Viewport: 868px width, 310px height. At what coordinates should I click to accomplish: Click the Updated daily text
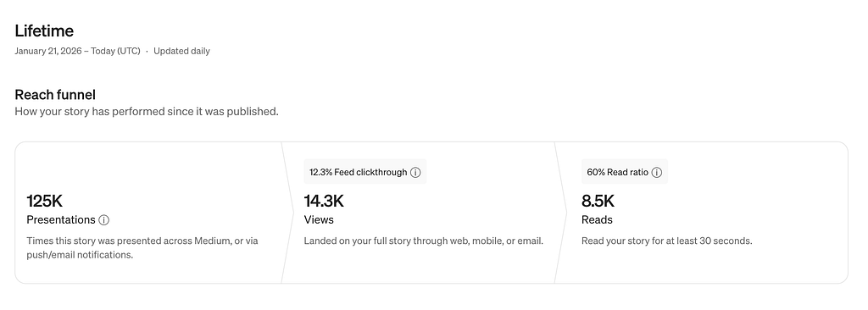click(181, 51)
